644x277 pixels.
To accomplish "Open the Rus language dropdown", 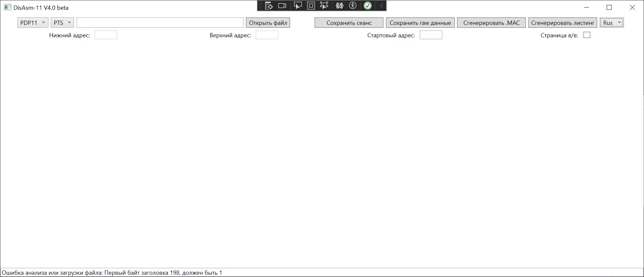I will (612, 23).
